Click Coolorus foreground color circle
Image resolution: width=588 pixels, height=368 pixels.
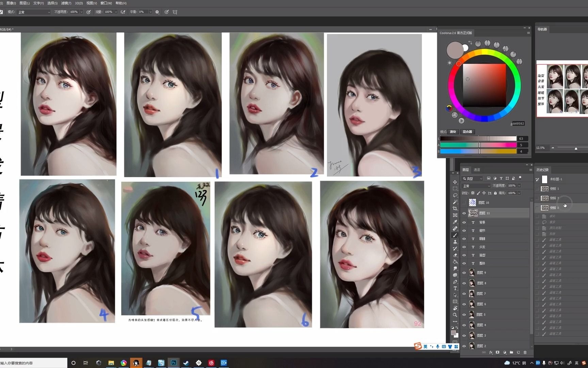tap(455, 50)
